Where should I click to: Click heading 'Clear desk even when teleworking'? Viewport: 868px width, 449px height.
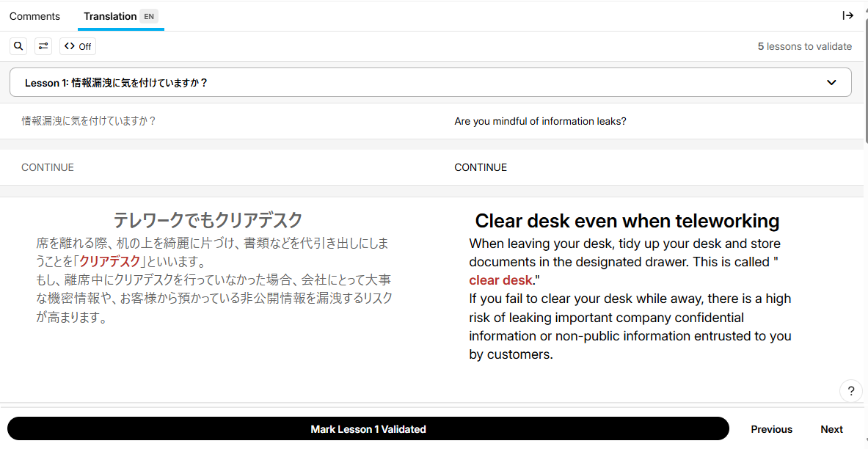[x=627, y=220]
